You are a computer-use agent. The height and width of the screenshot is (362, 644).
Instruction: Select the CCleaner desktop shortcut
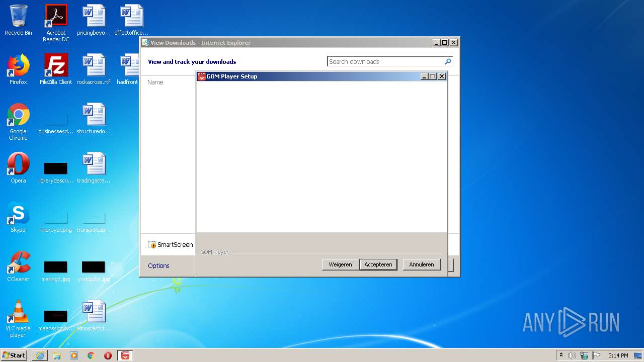(18, 266)
